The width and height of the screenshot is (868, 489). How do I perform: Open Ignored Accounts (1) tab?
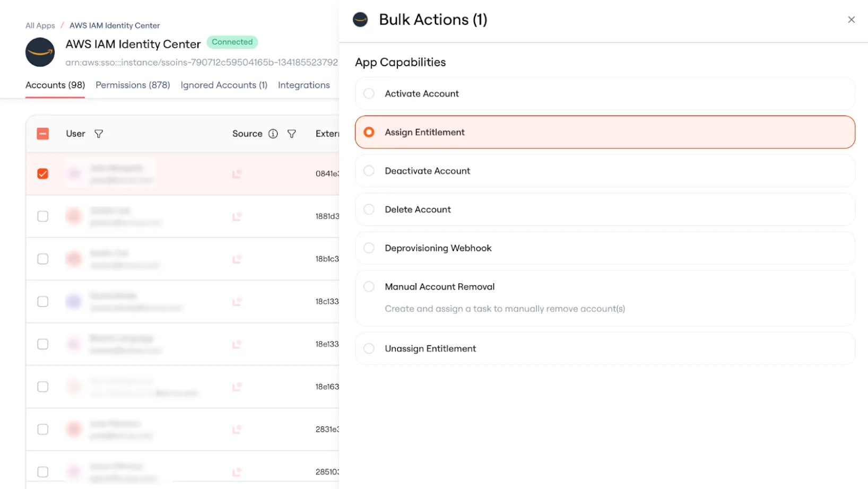coord(224,85)
